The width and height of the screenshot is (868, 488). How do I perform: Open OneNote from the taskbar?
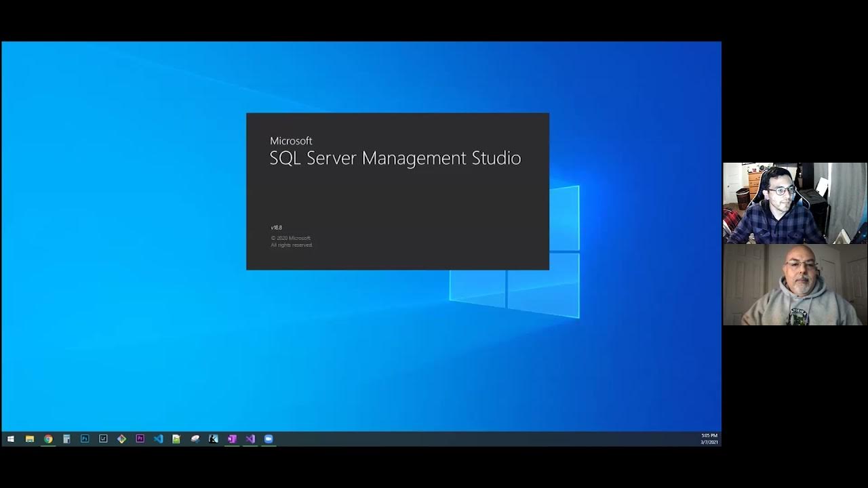click(x=232, y=439)
